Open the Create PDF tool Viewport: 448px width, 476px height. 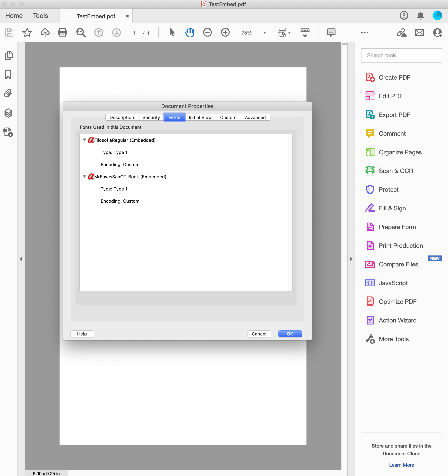[394, 77]
